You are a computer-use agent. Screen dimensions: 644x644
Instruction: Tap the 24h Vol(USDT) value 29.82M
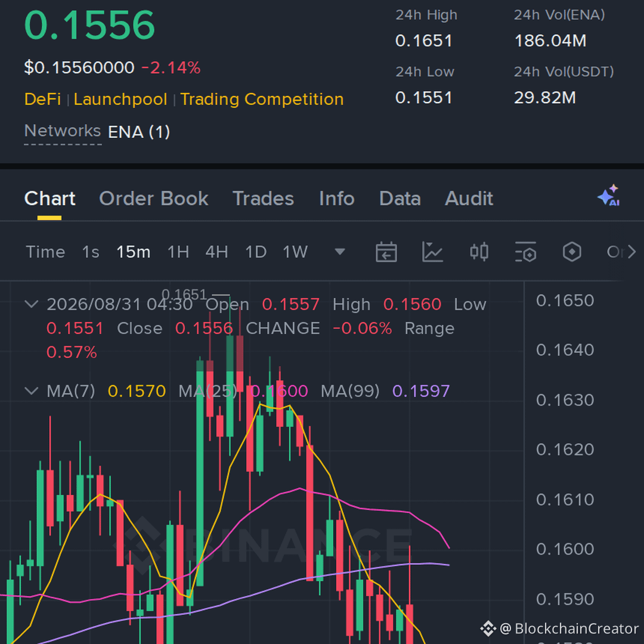point(545,98)
